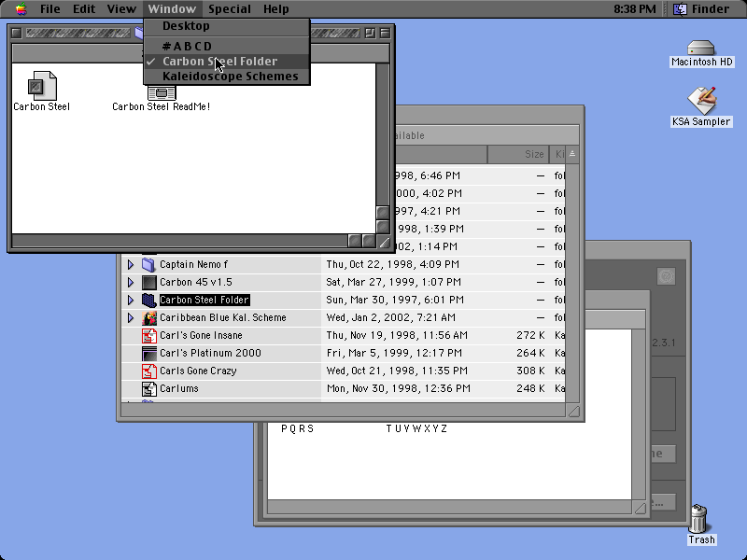Click the Carlums file icon
This screenshot has width=747, height=560.
click(149, 389)
